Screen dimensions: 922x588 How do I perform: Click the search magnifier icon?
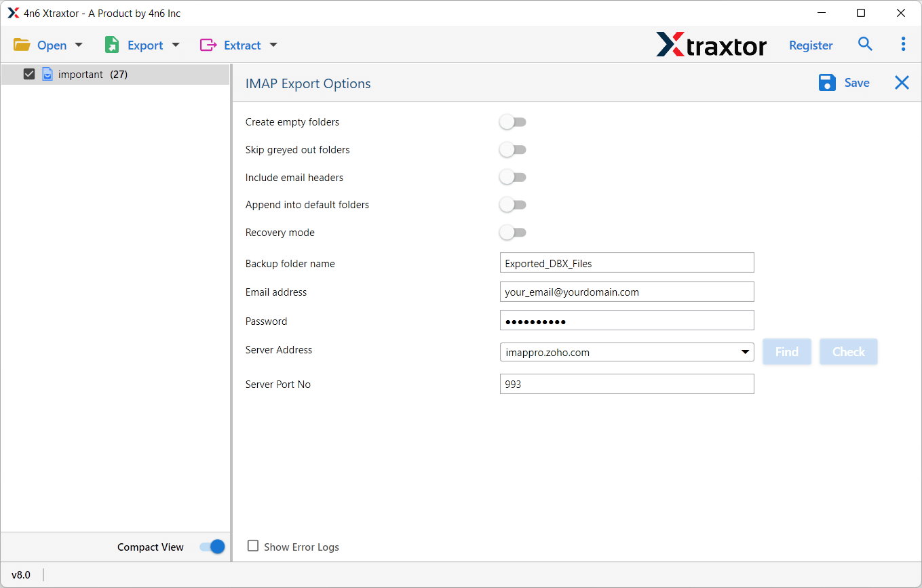pos(865,44)
